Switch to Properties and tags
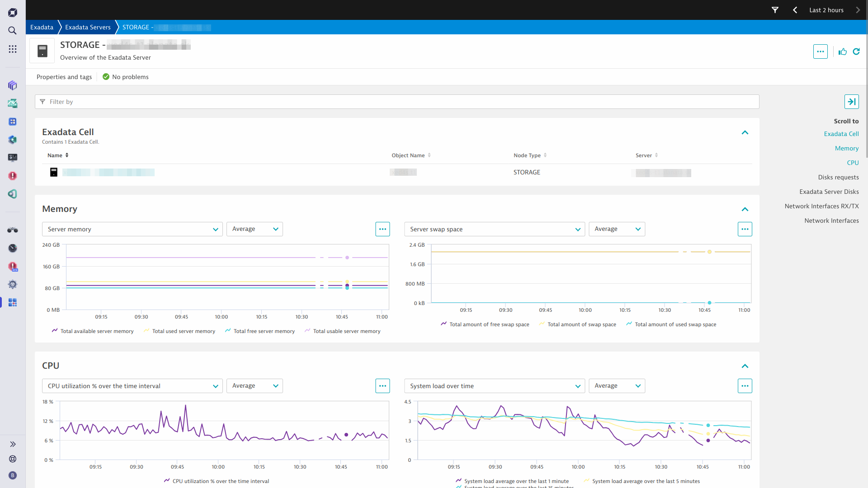 click(x=64, y=77)
